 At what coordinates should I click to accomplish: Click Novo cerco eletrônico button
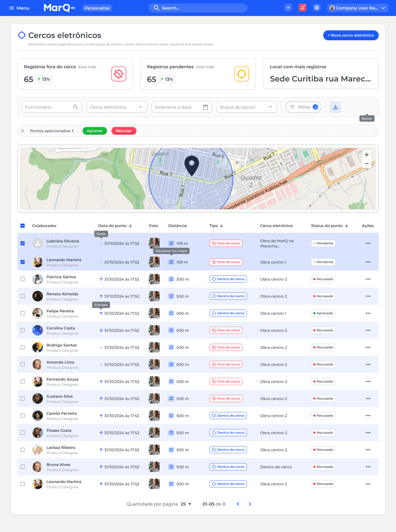[x=351, y=35]
